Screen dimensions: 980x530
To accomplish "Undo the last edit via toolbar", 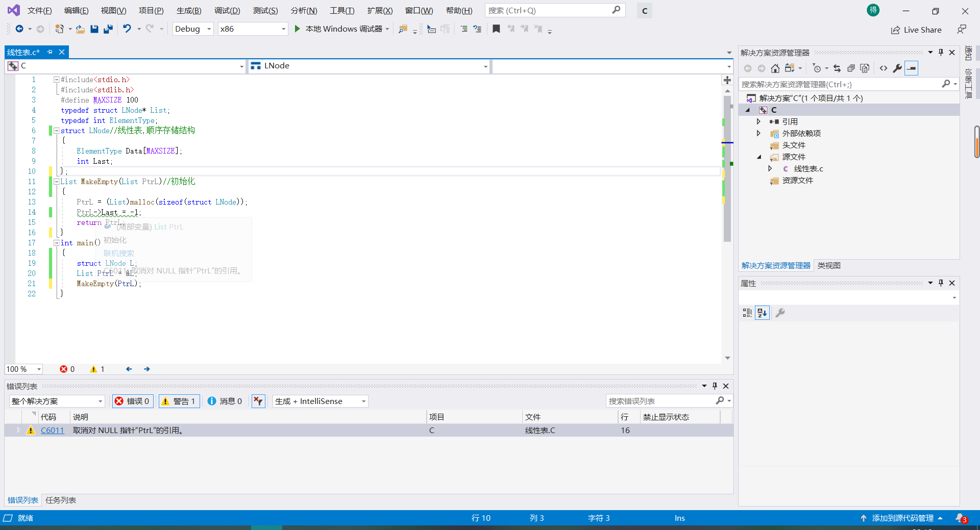I will point(127,29).
